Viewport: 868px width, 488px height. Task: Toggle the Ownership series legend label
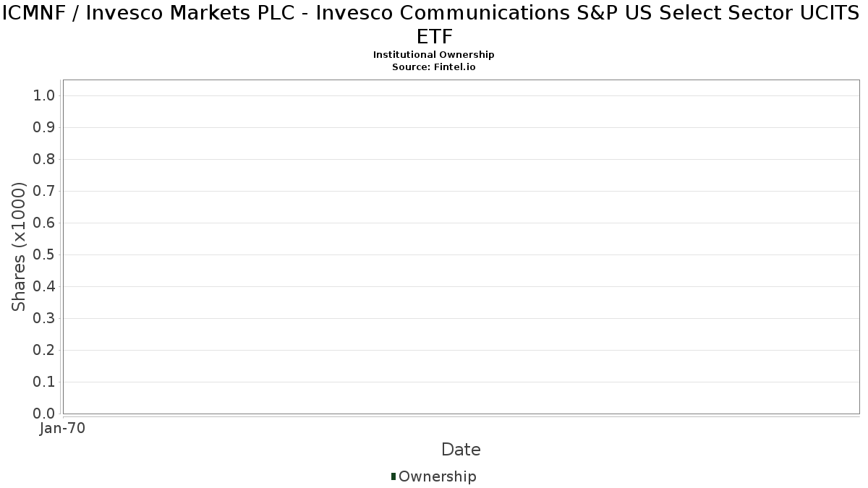pyautogui.click(x=437, y=476)
